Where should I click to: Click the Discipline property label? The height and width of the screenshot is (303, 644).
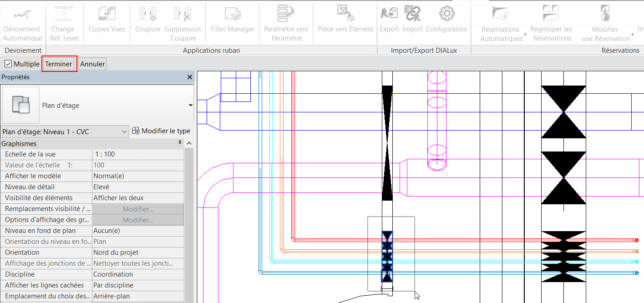[20, 274]
